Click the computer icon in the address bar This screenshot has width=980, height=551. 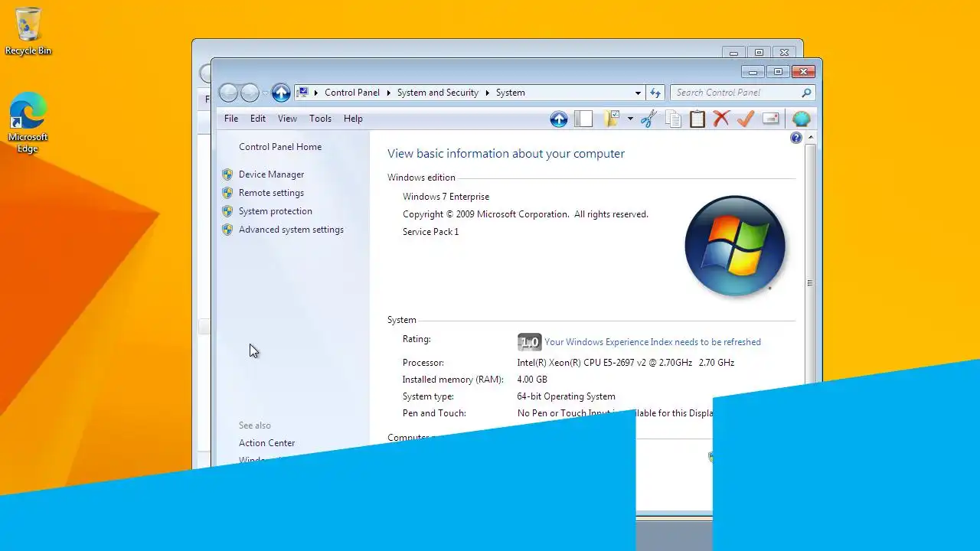(302, 93)
